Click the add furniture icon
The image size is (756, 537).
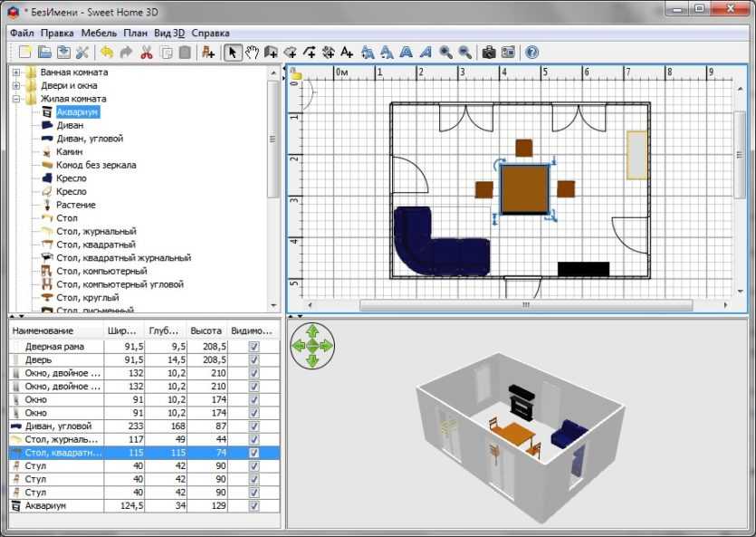coord(208,52)
